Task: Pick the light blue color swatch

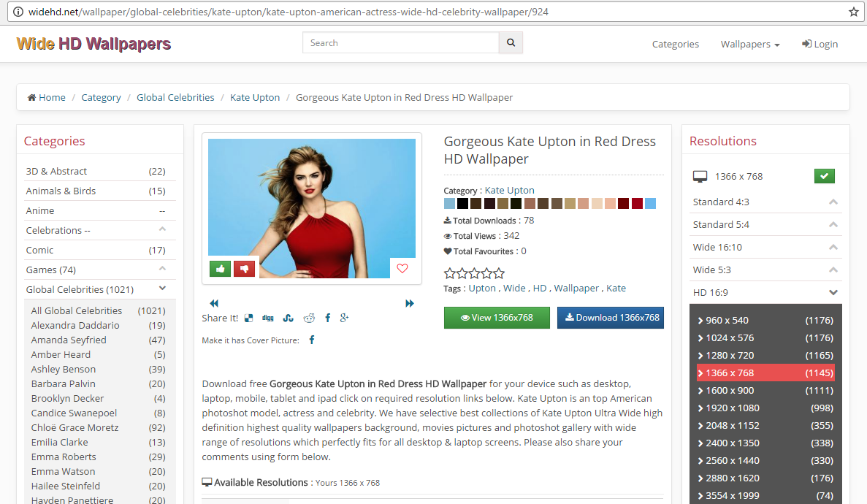Action: (x=448, y=204)
